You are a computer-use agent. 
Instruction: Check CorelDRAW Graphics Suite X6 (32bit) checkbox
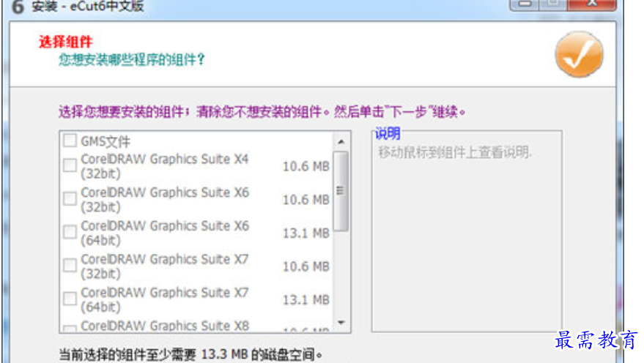click(x=70, y=199)
